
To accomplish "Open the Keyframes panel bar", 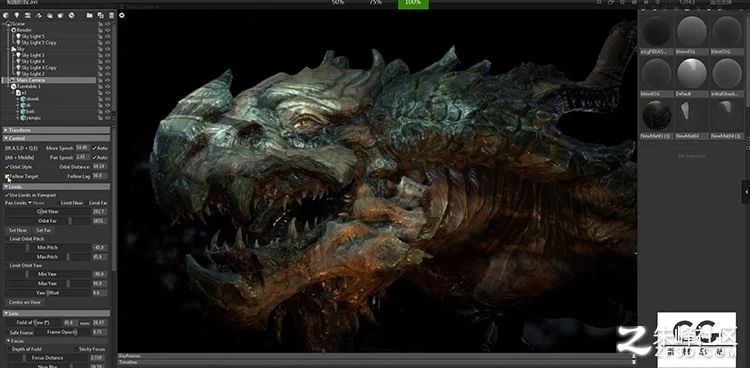I will tap(377, 356).
